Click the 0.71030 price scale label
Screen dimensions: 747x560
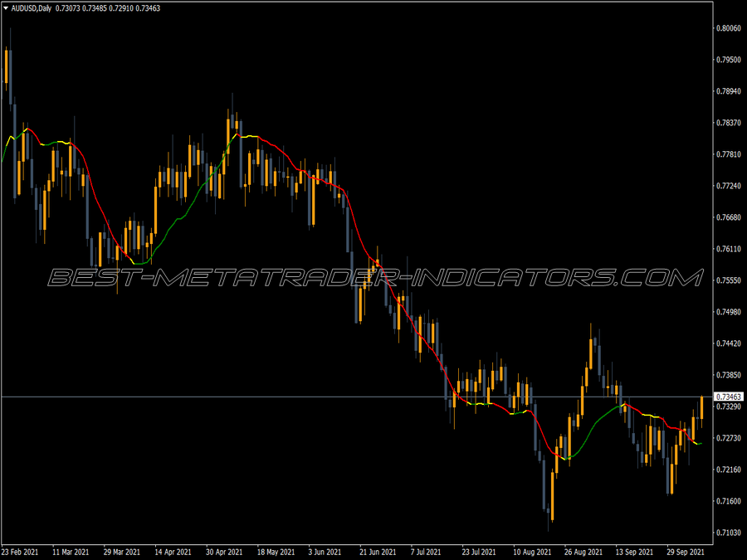729,533
